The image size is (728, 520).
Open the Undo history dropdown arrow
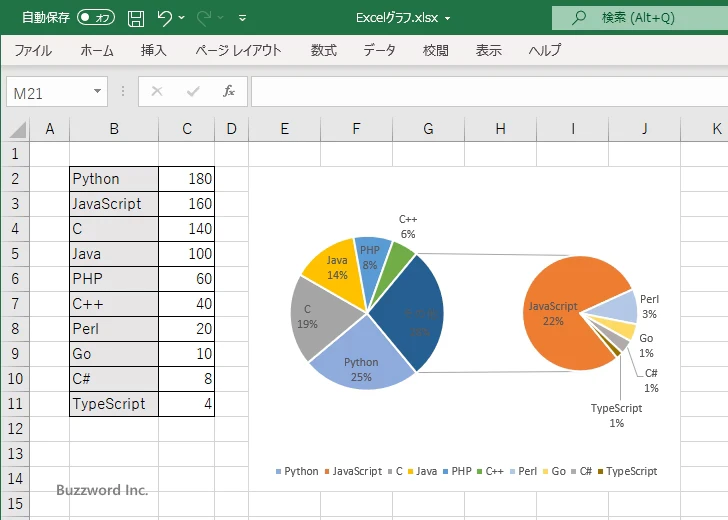coord(182,18)
